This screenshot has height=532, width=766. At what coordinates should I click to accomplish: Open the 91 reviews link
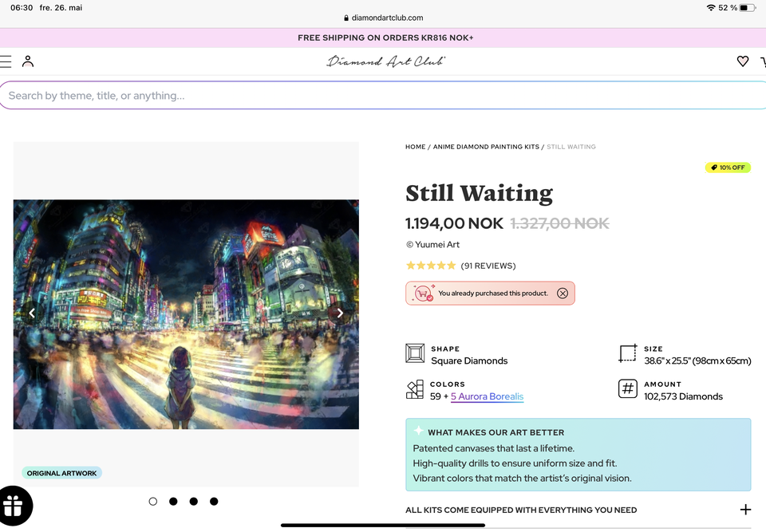point(488,266)
